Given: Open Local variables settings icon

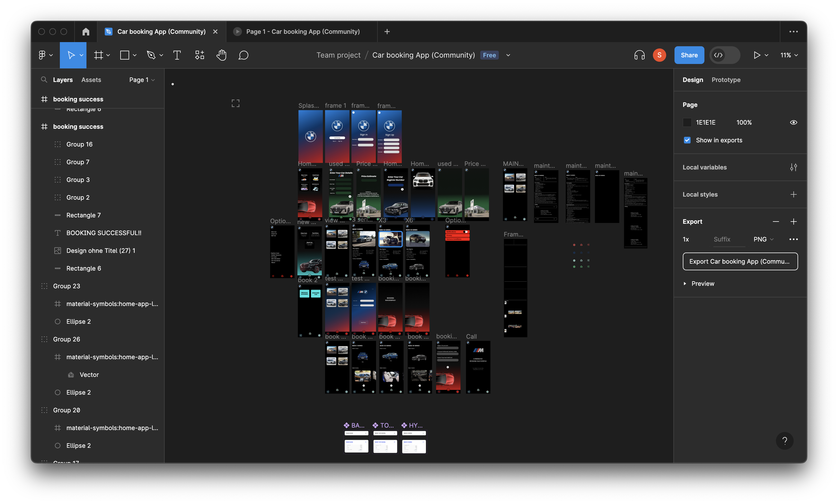Looking at the screenshot, I should click(793, 167).
